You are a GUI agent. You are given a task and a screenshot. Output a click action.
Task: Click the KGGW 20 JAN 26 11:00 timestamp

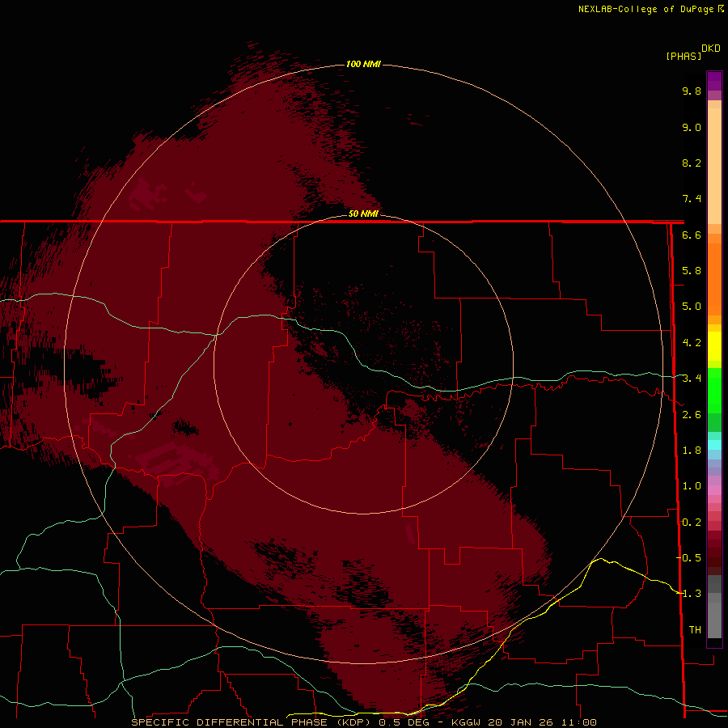click(x=523, y=722)
